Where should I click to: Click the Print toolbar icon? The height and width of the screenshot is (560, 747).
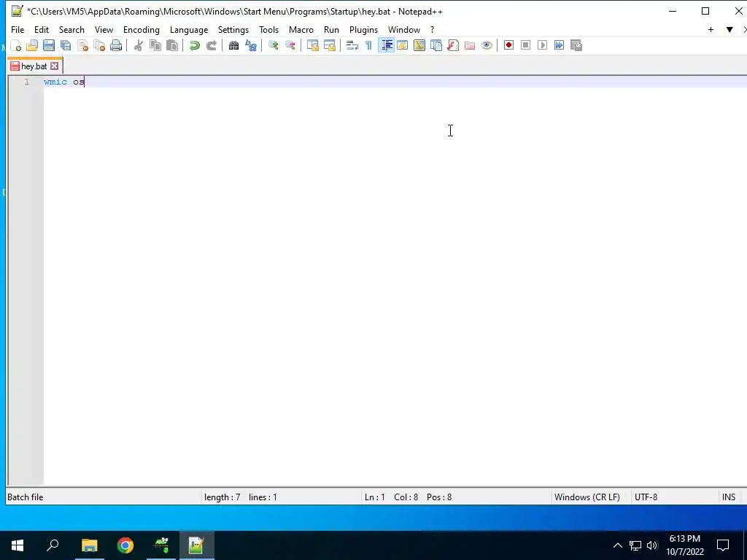pos(116,45)
